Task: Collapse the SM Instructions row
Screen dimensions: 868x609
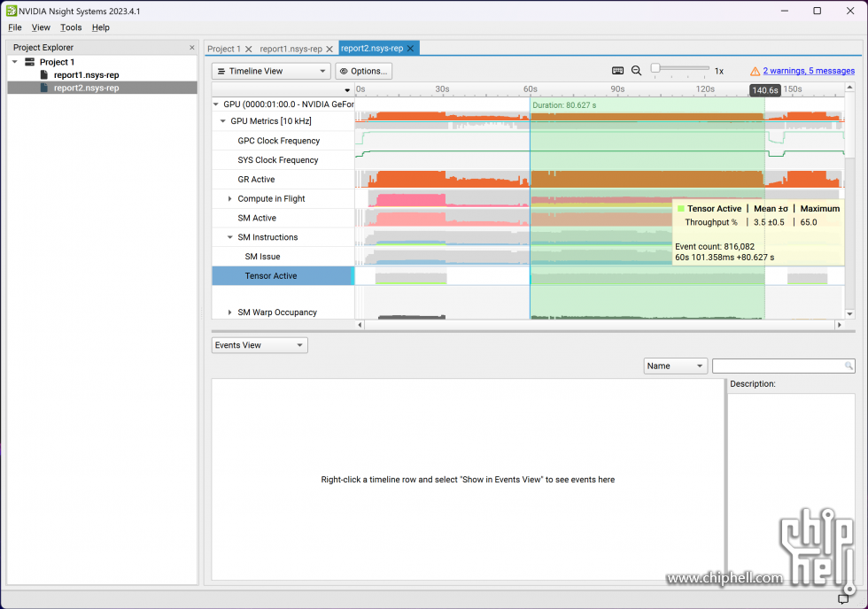Action: click(x=229, y=237)
